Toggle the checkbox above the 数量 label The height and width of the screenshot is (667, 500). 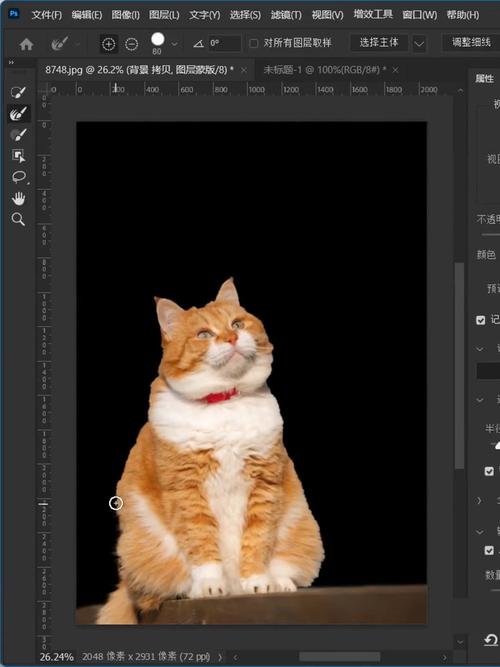(x=489, y=550)
